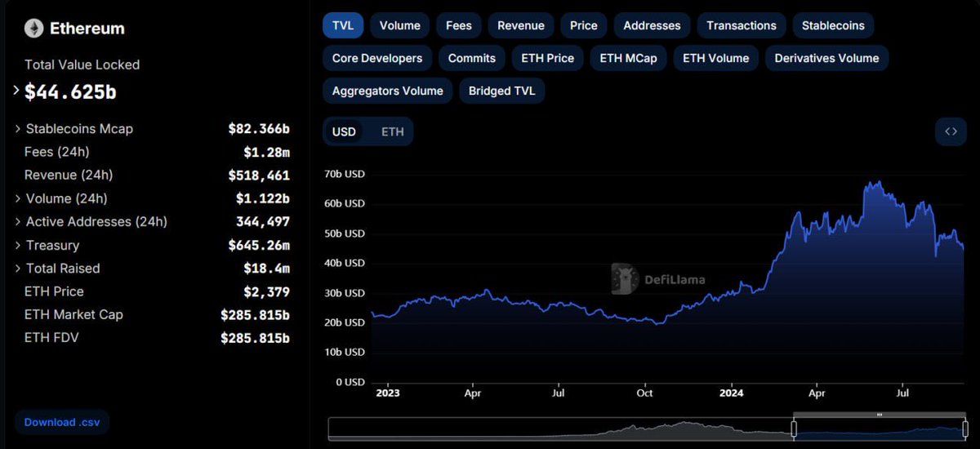The height and width of the screenshot is (449, 980).
Task: Switch chart denomination to ETH
Action: click(x=393, y=131)
